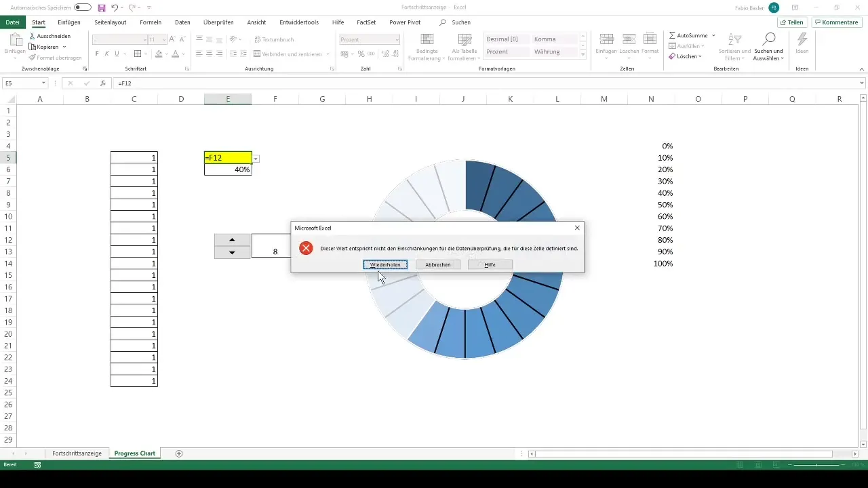Click the fill color bucket icon
Image resolution: width=868 pixels, height=488 pixels.
159,54
